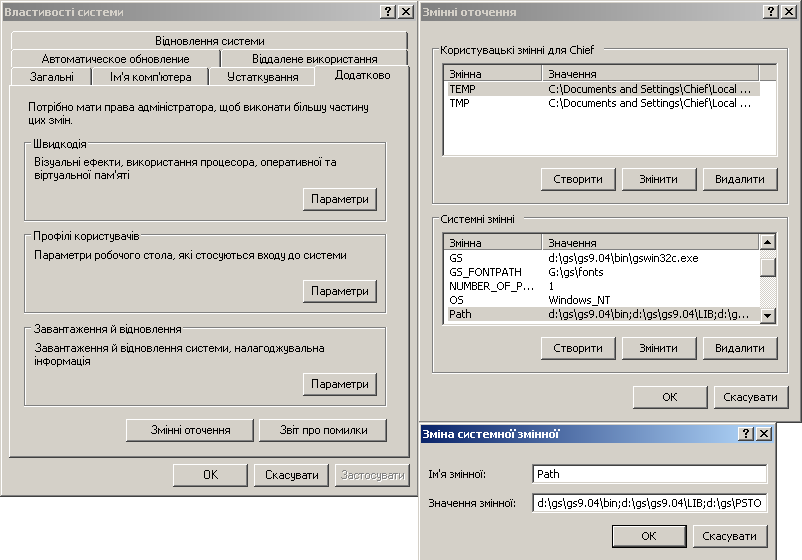Screen dimensions: 802x560
Task: Click the help button in Зміна системної змінної dialog
Action: coord(746,434)
